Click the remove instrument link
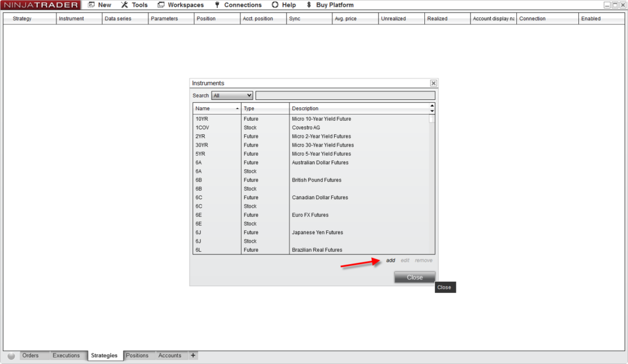The height and width of the screenshot is (364, 628). click(423, 260)
